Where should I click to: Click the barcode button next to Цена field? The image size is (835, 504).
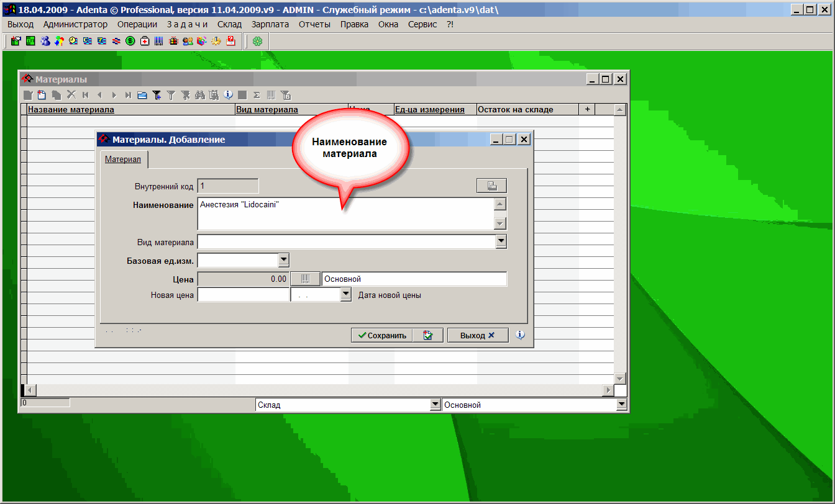[305, 279]
